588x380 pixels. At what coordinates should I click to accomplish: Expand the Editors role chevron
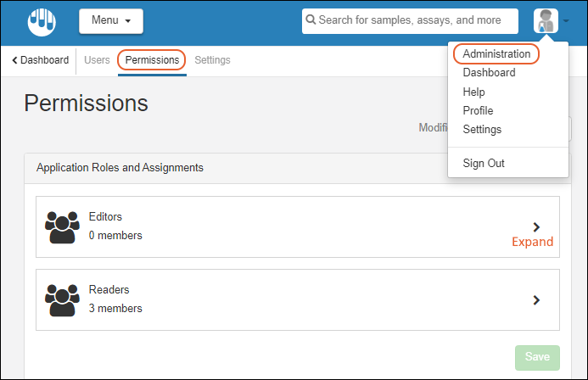click(x=536, y=226)
